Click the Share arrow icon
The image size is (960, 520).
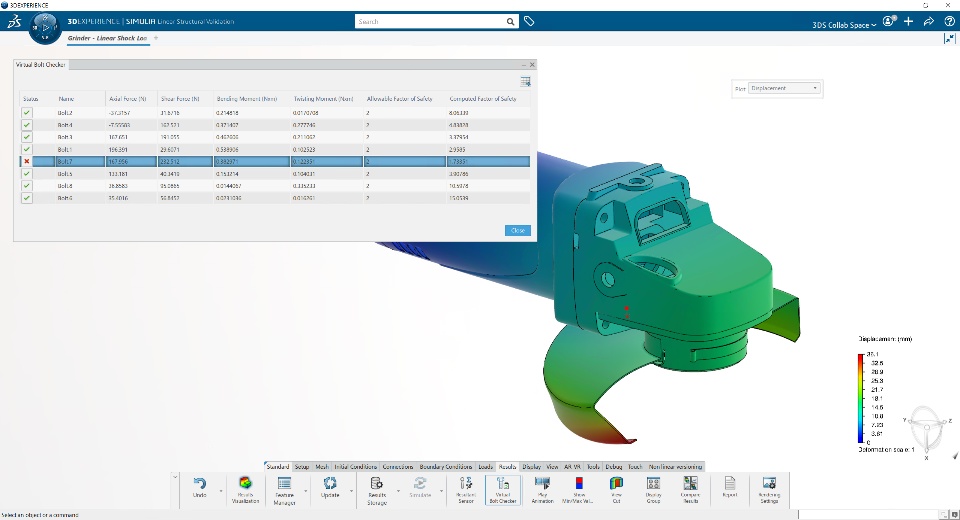pos(929,21)
